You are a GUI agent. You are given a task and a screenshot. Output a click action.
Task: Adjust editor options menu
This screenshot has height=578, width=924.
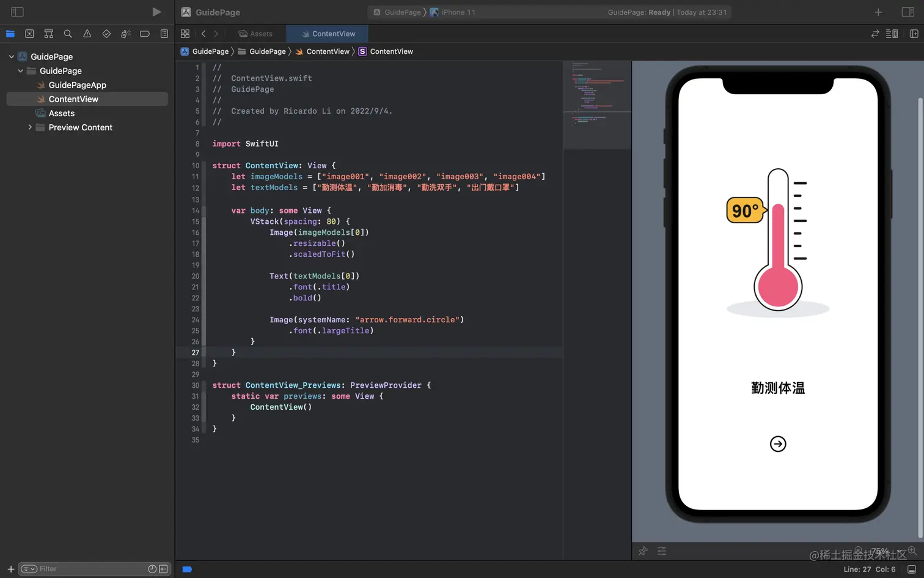tap(892, 34)
